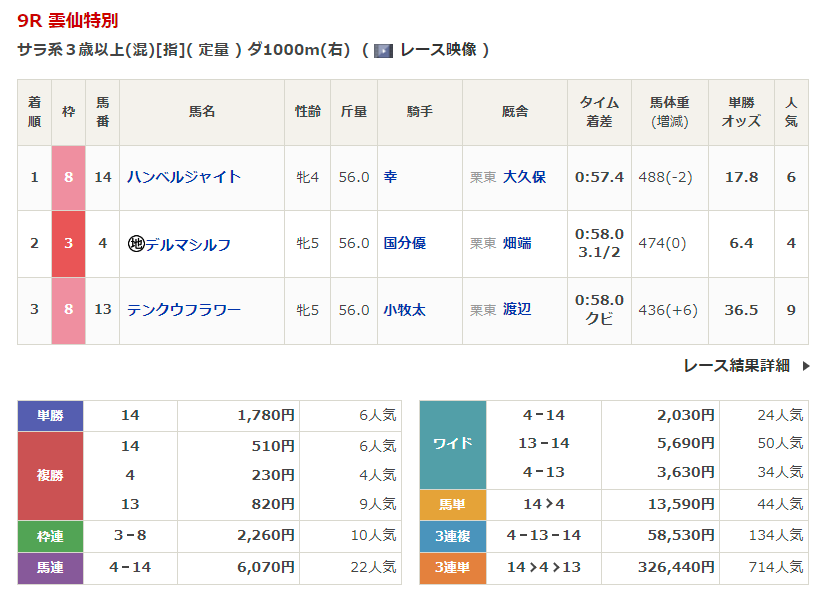This screenshot has height=595, width=829.
Task: Click the pink frame 8 cell for horse 14
Action: 68,177
